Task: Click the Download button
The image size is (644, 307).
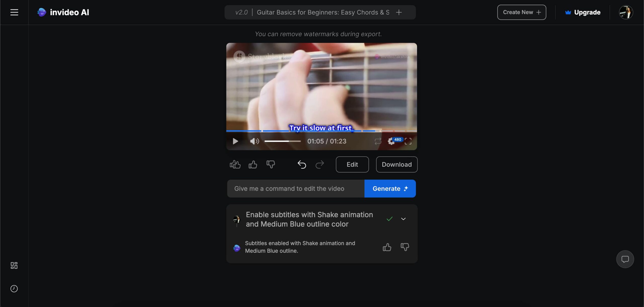Action: click(x=396, y=164)
